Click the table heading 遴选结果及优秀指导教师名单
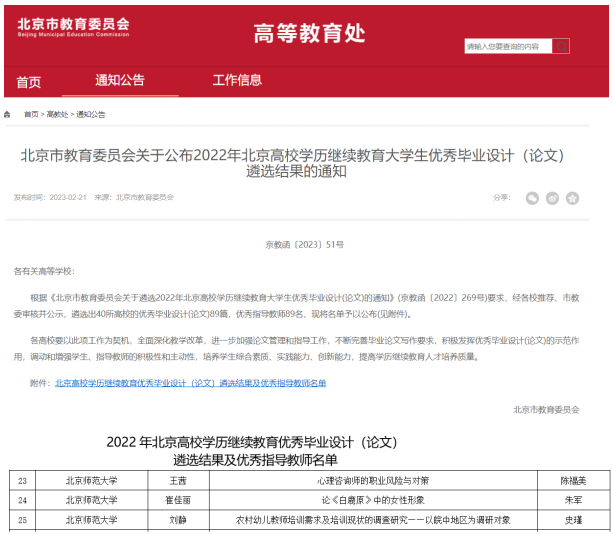 point(255,460)
